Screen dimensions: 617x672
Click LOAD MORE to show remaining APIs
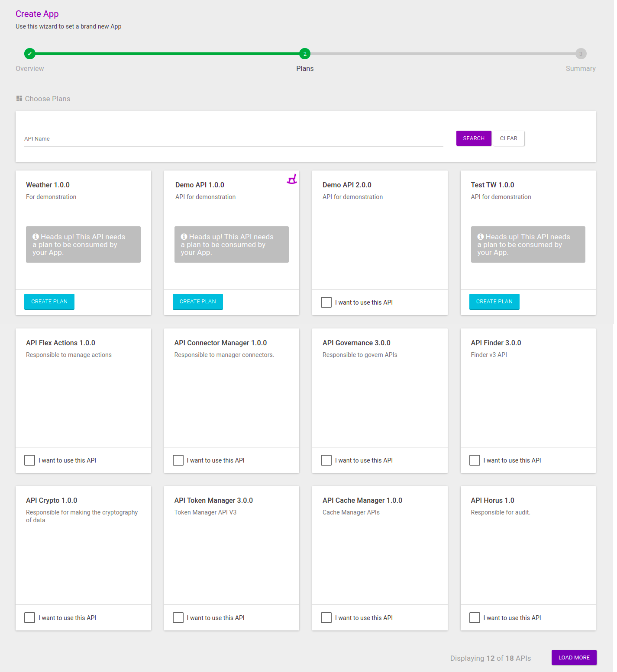coord(574,657)
